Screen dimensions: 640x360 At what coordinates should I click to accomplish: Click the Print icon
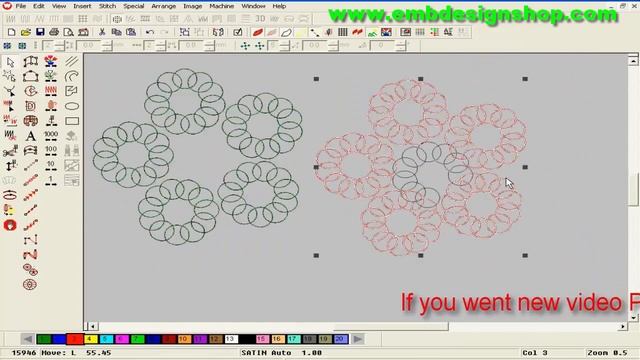(54, 32)
